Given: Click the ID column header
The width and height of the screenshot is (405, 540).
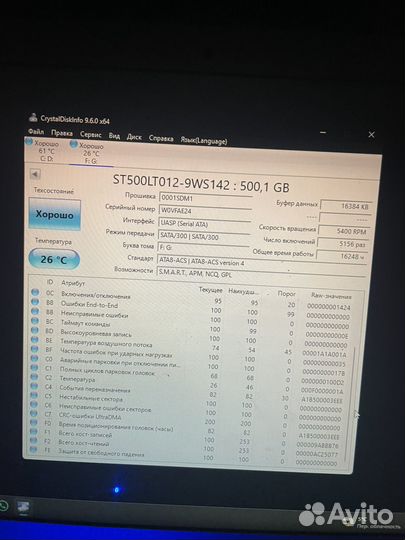Looking at the screenshot, I should [50, 282].
